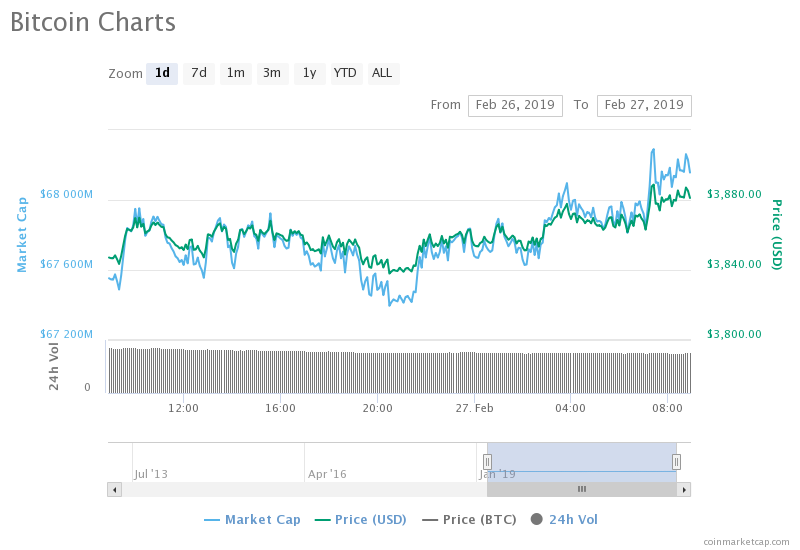Click the 20:00 time axis label
Viewport: 800px width, 550px height.
click(x=378, y=408)
